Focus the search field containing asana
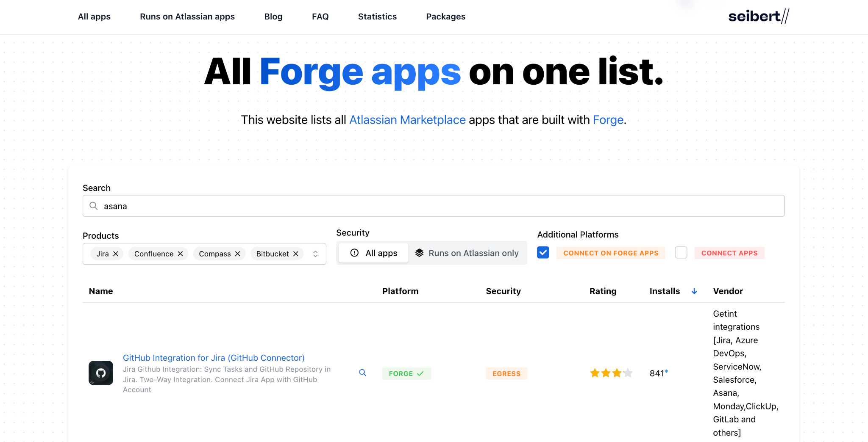The image size is (868, 442). click(x=434, y=206)
